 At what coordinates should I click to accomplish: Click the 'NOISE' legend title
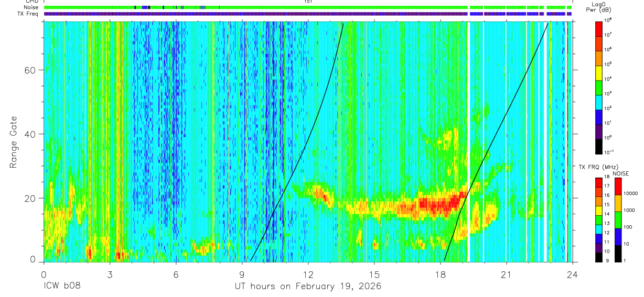[621, 173]
